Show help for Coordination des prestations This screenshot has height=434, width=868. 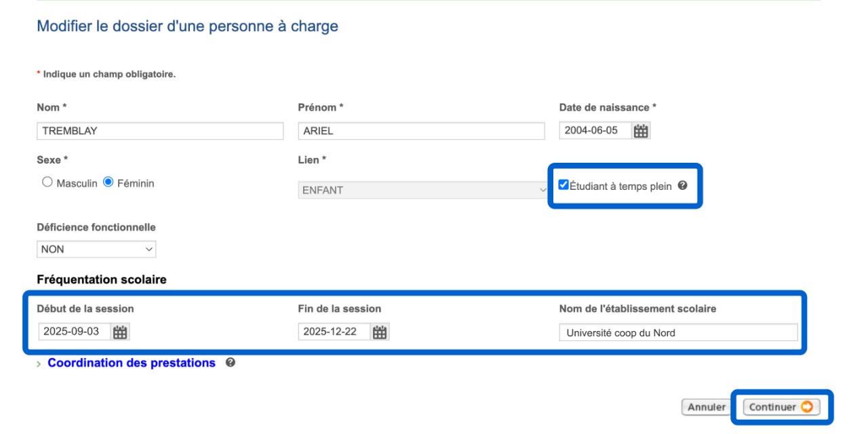[x=231, y=363]
